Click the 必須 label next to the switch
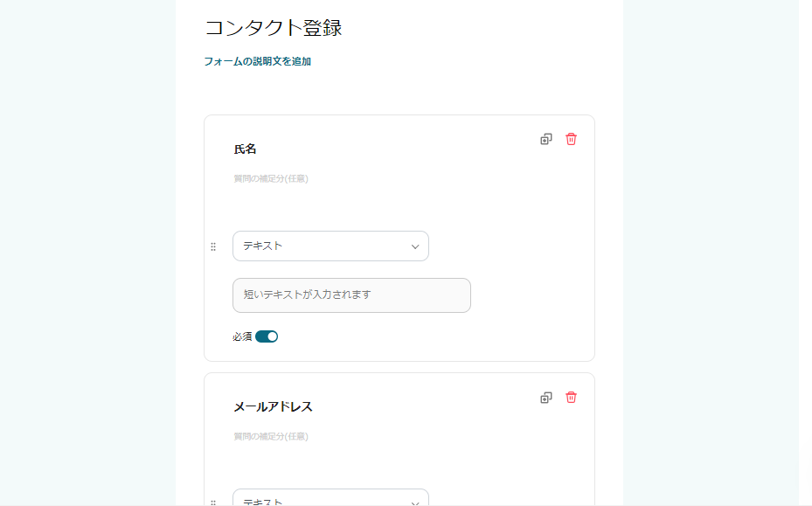The image size is (812, 506). pyautogui.click(x=240, y=336)
